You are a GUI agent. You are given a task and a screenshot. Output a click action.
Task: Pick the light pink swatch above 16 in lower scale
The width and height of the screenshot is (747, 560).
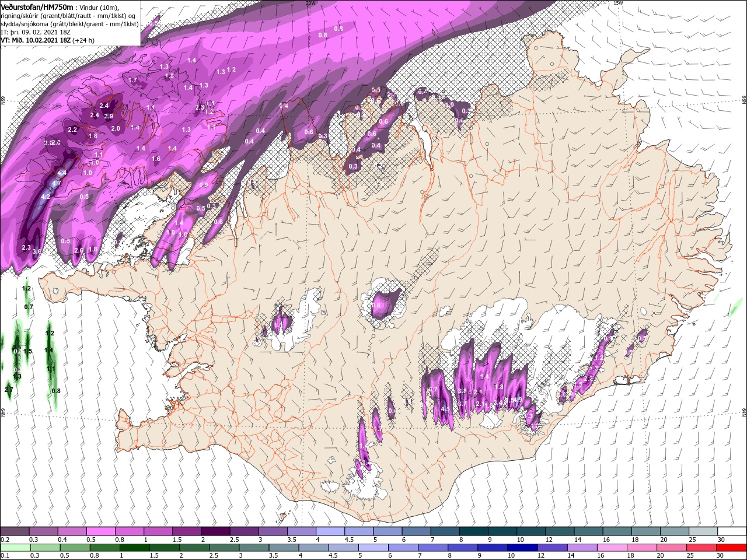(x=612, y=548)
